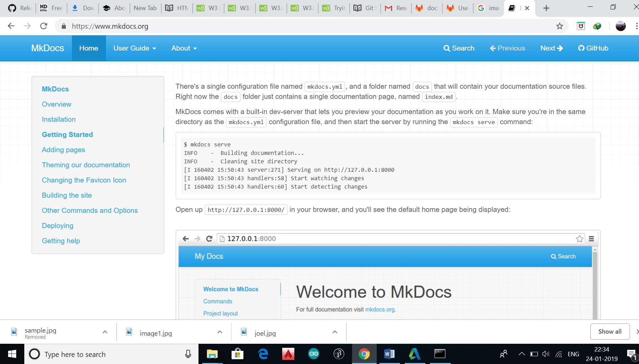Open Other Commands and Options section

click(x=90, y=211)
